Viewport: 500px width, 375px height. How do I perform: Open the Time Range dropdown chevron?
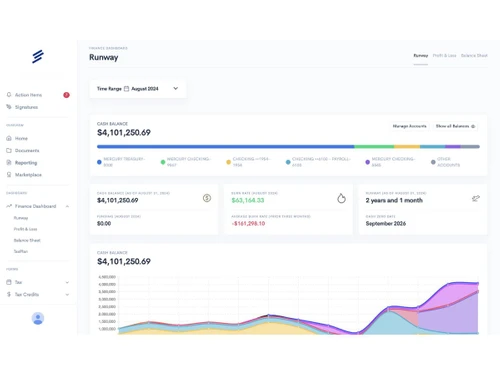pyautogui.click(x=176, y=88)
